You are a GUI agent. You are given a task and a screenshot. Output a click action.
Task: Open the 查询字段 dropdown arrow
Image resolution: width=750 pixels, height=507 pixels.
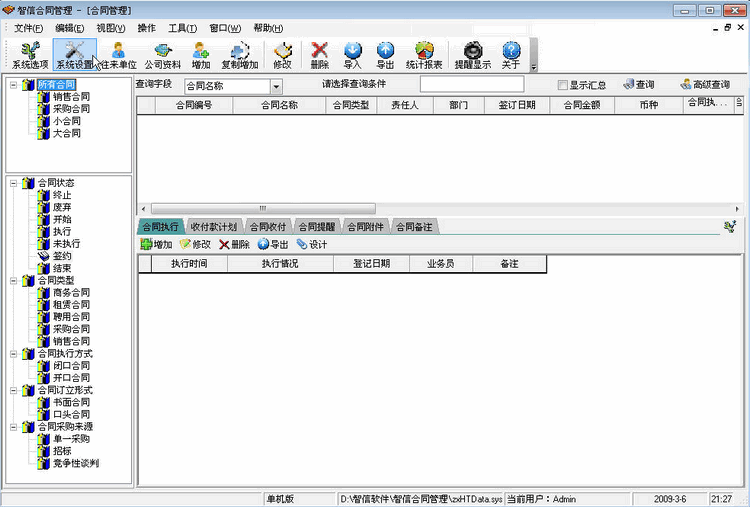[x=276, y=87]
